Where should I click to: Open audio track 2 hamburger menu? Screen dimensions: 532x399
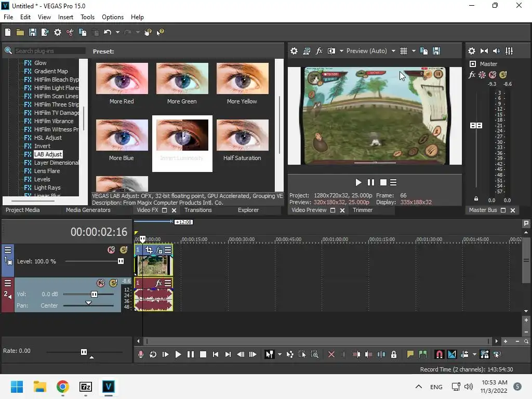tap(8, 283)
